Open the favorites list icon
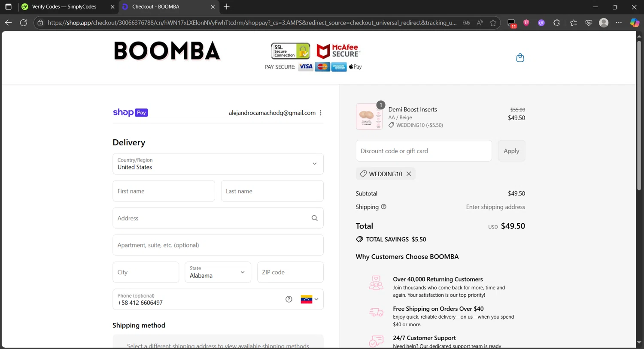 tap(574, 23)
